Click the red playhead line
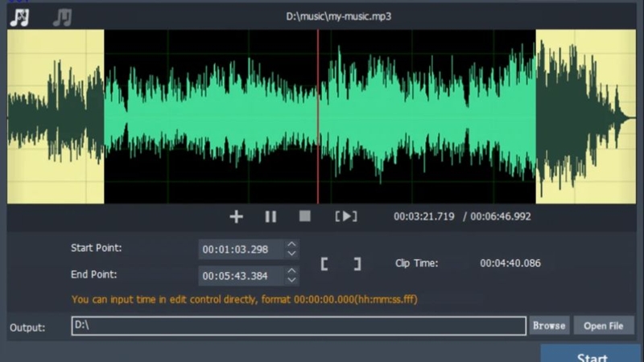Viewport: 644px width, 362px height. pyautogui.click(x=318, y=116)
